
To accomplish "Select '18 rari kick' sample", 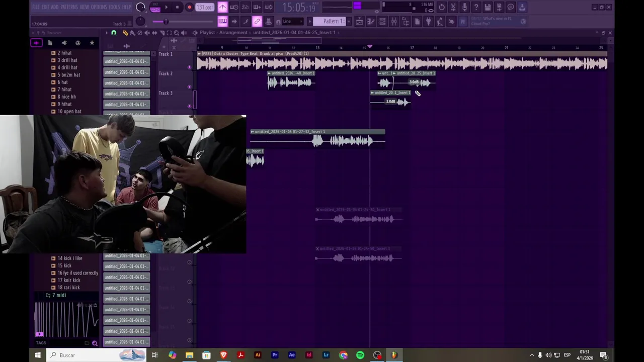I will click(68, 288).
